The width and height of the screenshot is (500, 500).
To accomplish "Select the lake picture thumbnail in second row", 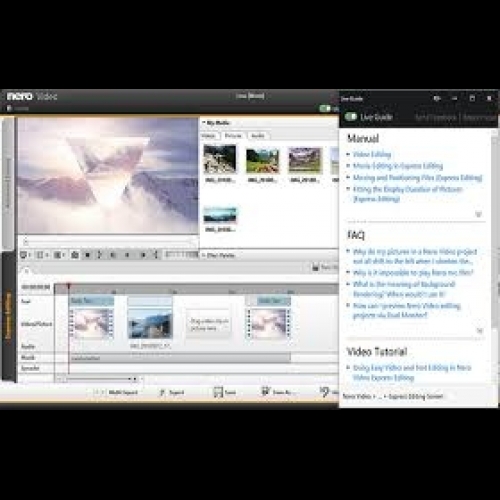I will (x=220, y=215).
